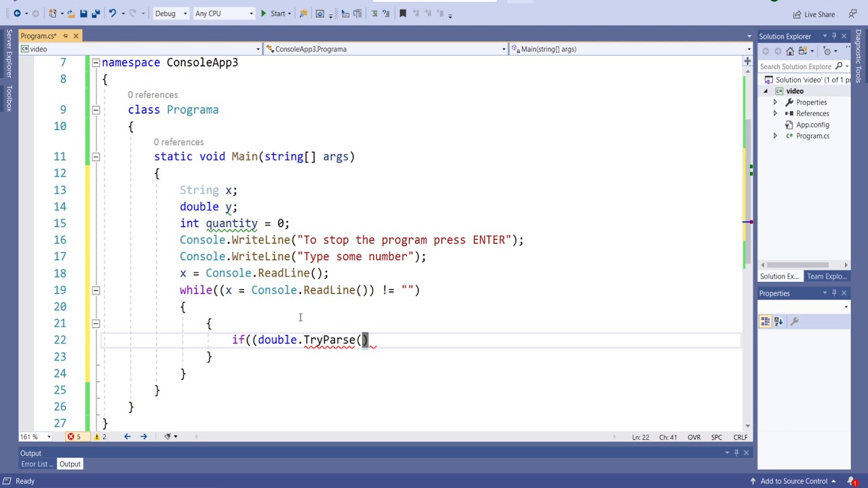The image size is (868, 488).
Task: Click the Comment selected lines icon
Action: (374, 14)
